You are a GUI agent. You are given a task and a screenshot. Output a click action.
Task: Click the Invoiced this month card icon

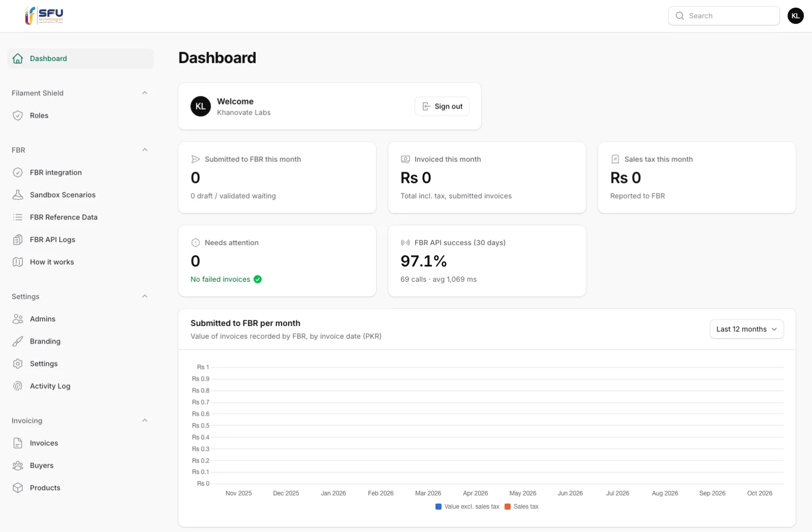tap(405, 159)
